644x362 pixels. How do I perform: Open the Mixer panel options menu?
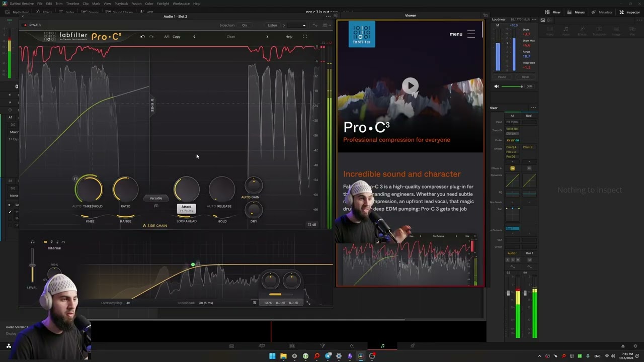click(x=533, y=108)
